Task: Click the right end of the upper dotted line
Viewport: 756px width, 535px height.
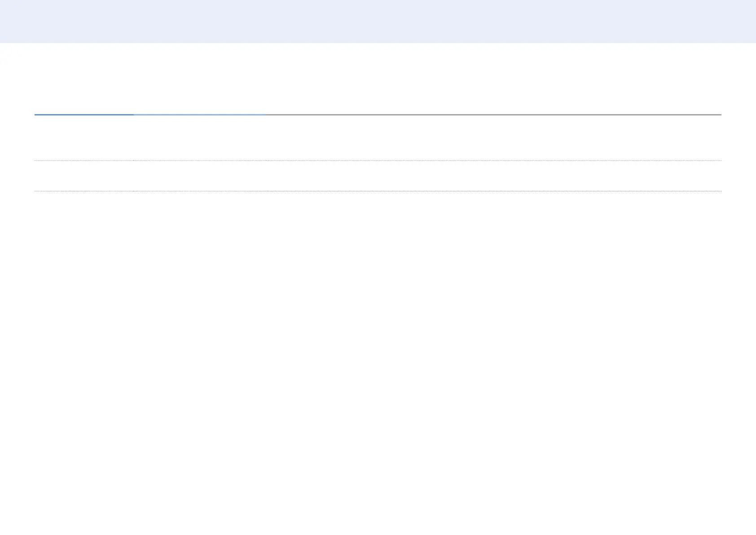Action: click(x=720, y=160)
